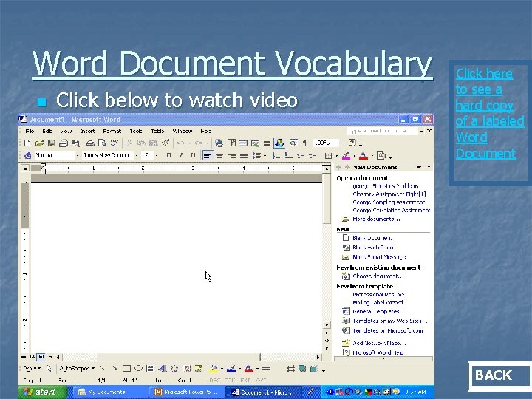Open the View menu

[66, 131]
